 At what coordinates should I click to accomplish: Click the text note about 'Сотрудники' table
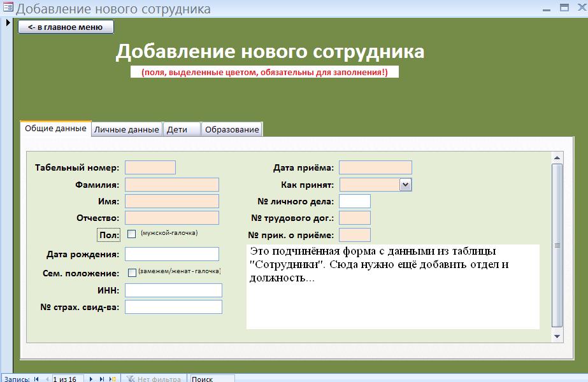392,286
